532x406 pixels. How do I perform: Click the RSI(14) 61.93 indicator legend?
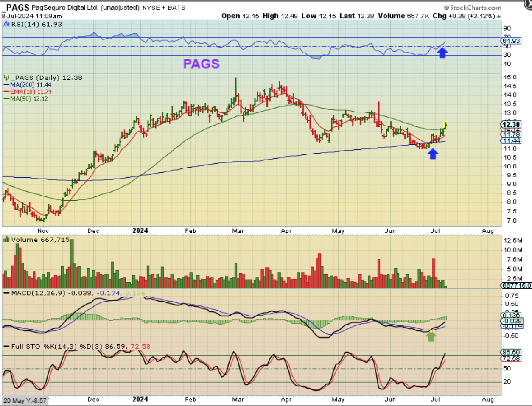[x=36, y=24]
